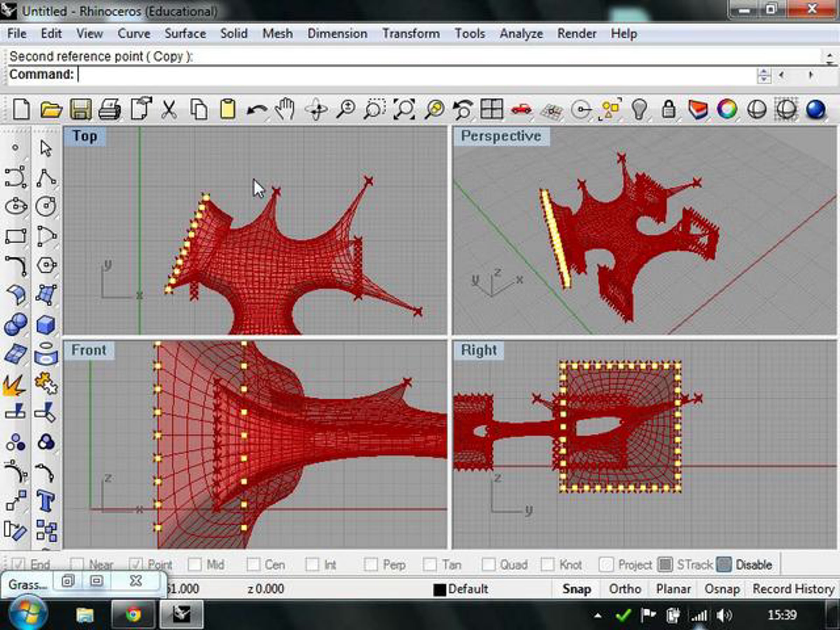Open the Top viewport title menu
Image resolution: width=840 pixels, height=630 pixels.
pyautogui.click(x=85, y=136)
